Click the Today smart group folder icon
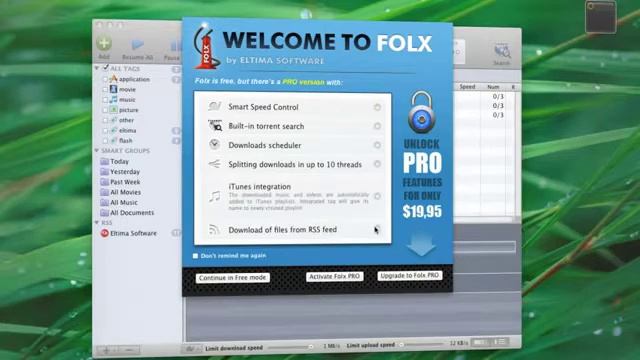 104,161
